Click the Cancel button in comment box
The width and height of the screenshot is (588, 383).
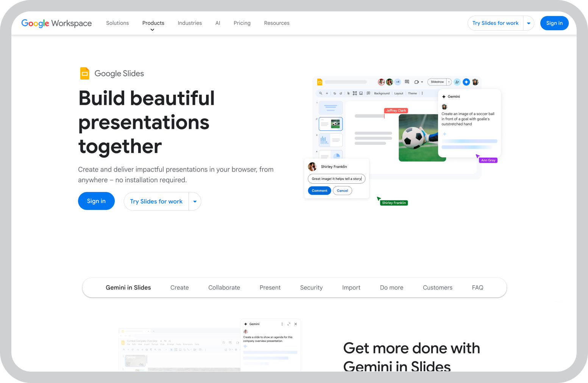(x=342, y=191)
